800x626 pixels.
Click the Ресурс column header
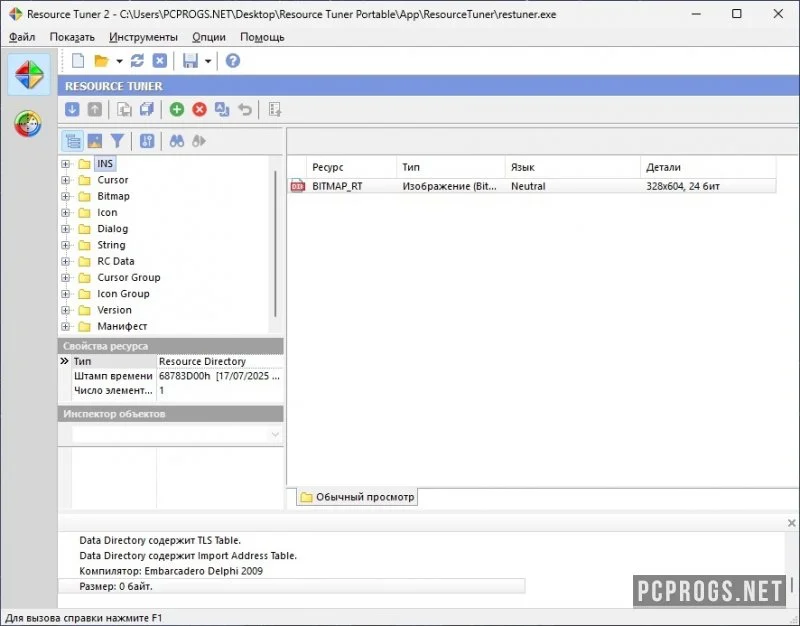351,167
